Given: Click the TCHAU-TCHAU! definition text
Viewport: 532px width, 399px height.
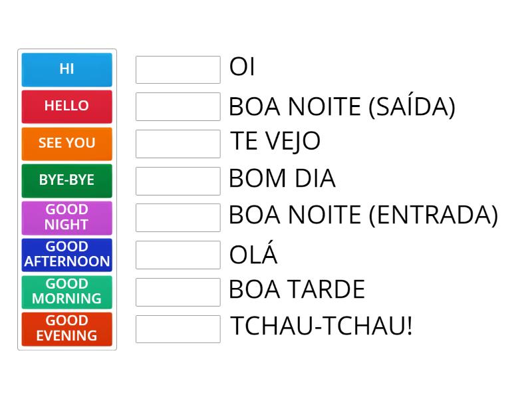Looking at the screenshot, I should [x=321, y=327].
